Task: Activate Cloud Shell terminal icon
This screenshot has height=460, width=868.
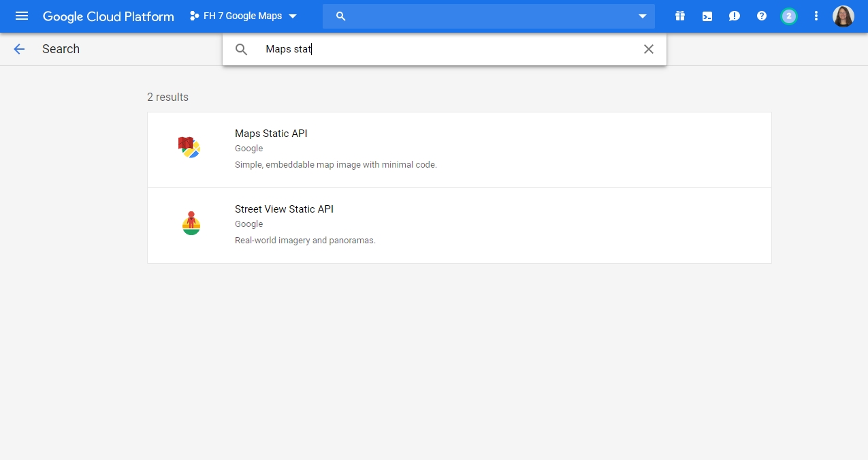Action: (x=707, y=16)
